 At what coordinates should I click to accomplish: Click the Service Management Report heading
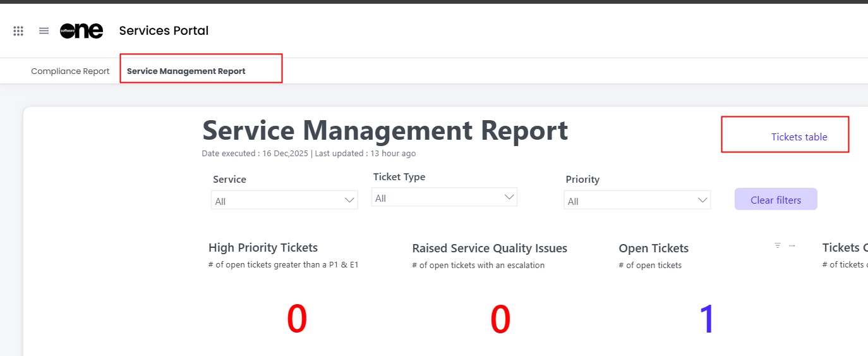(x=385, y=131)
